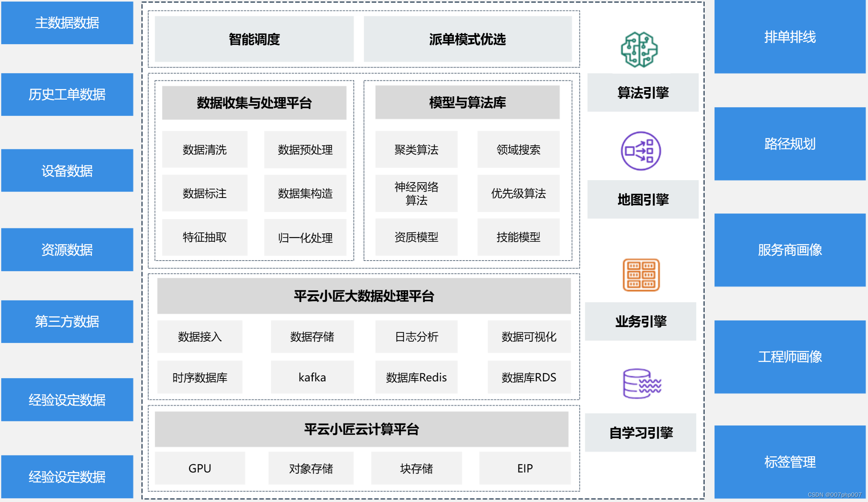Select the 数据清洗 cell
The width and height of the screenshot is (868, 502).
click(x=205, y=149)
